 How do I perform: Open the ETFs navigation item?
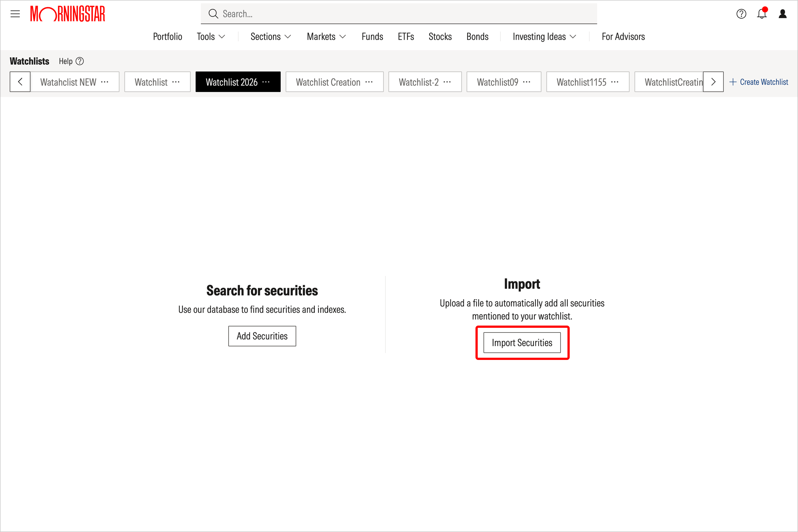pyautogui.click(x=406, y=37)
